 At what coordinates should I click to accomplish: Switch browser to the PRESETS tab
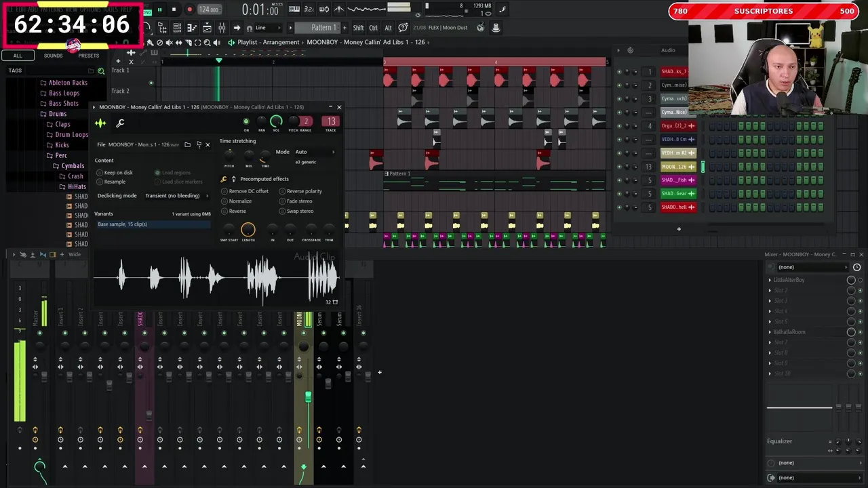[89, 56]
